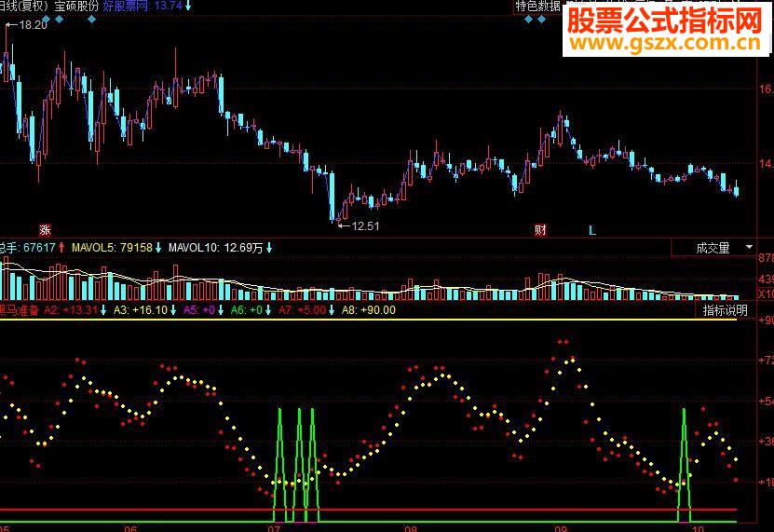Click the A8: +90.00 value
The width and height of the screenshot is (774, 532).
pyautogui.click(x=368, y=310)
